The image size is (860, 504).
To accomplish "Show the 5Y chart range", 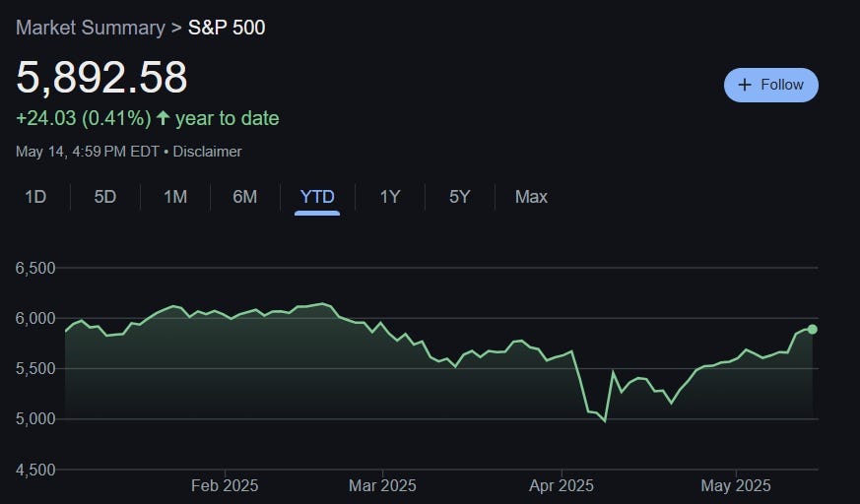I will [x=460, y=197].
